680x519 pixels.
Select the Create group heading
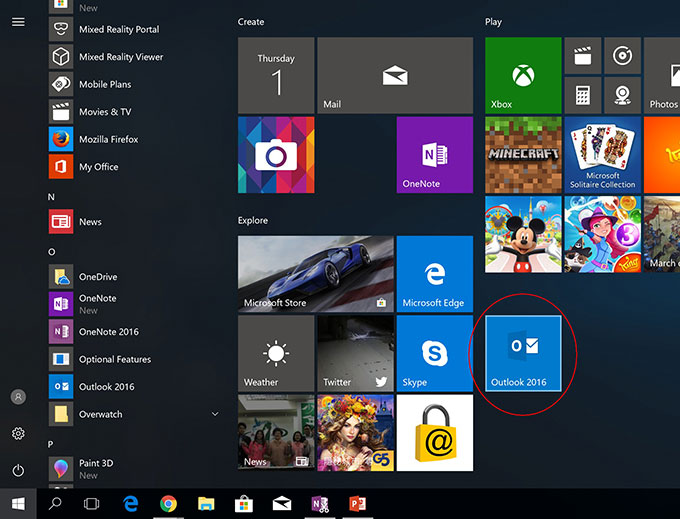click(251, 22)
